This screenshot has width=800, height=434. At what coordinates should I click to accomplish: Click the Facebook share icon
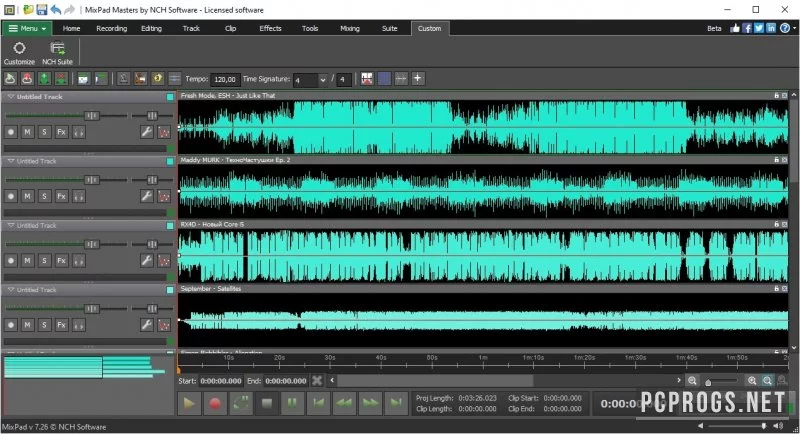point(747,28)
